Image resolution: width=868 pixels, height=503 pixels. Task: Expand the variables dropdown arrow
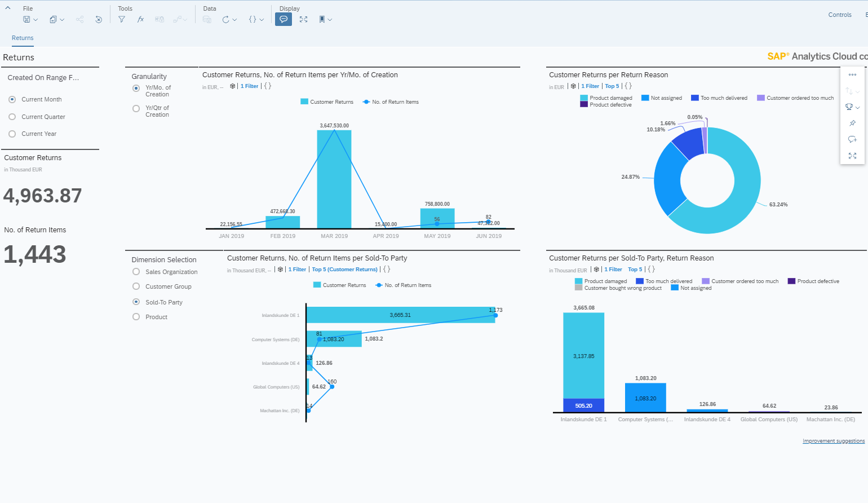coord(262,20)
